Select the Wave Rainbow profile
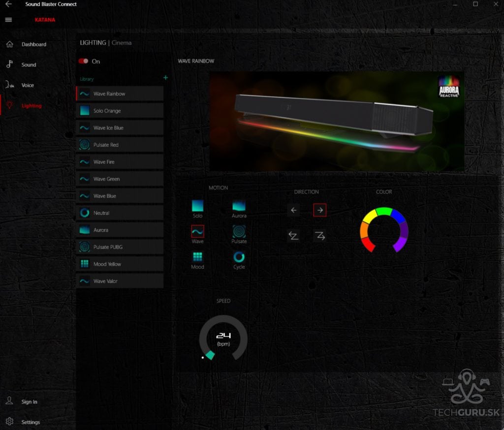 [120, 93]
